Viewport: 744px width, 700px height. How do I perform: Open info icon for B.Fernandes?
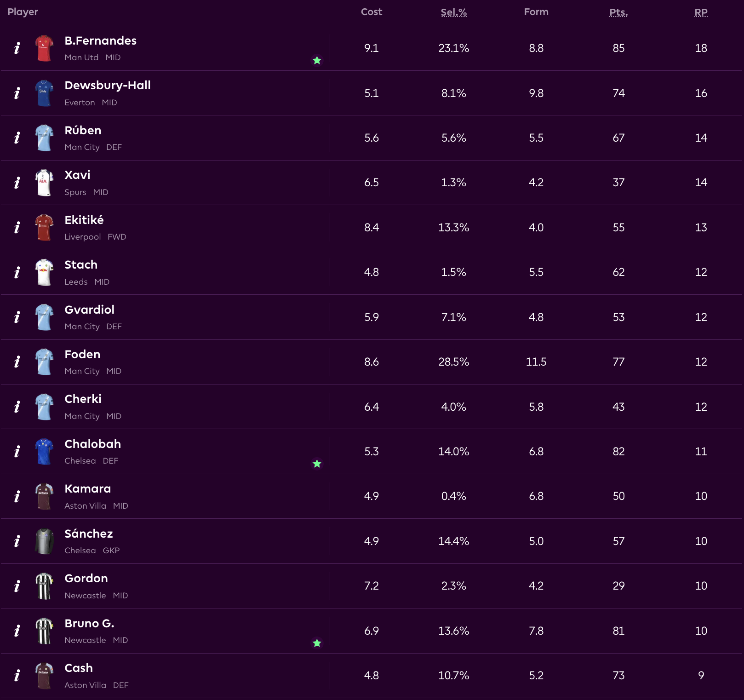click(17, 48)
